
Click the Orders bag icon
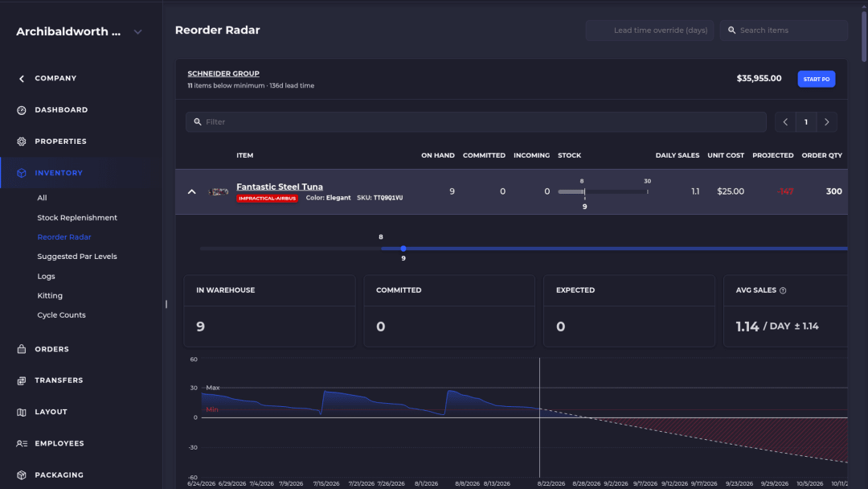pos(22,349)
